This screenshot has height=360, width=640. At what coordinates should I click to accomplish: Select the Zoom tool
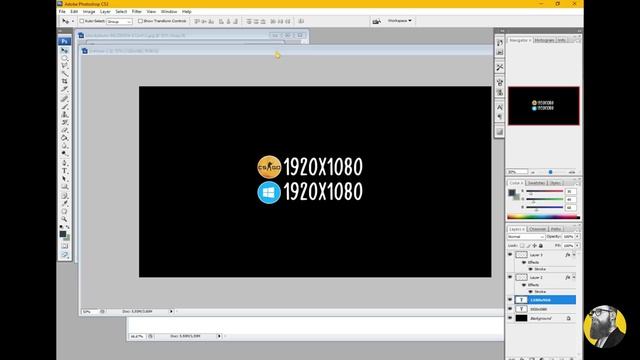tap(64, 219)
